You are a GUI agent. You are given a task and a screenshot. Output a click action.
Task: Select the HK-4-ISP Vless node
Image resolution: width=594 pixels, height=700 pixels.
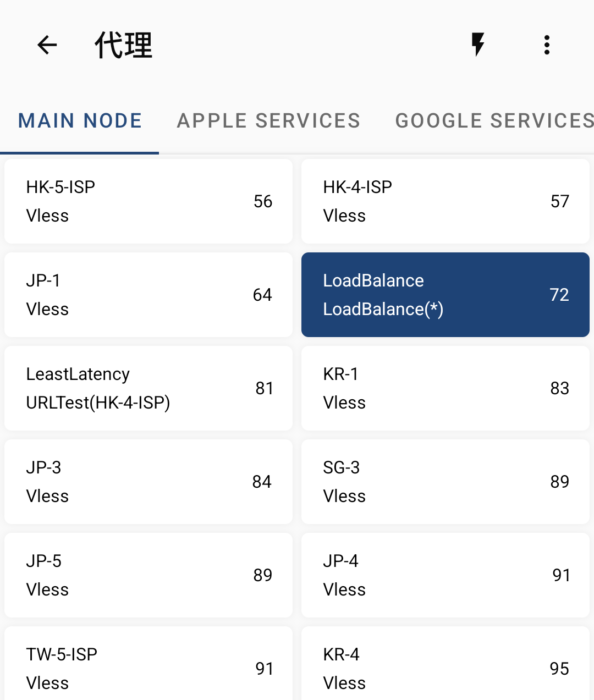(446, 201)
